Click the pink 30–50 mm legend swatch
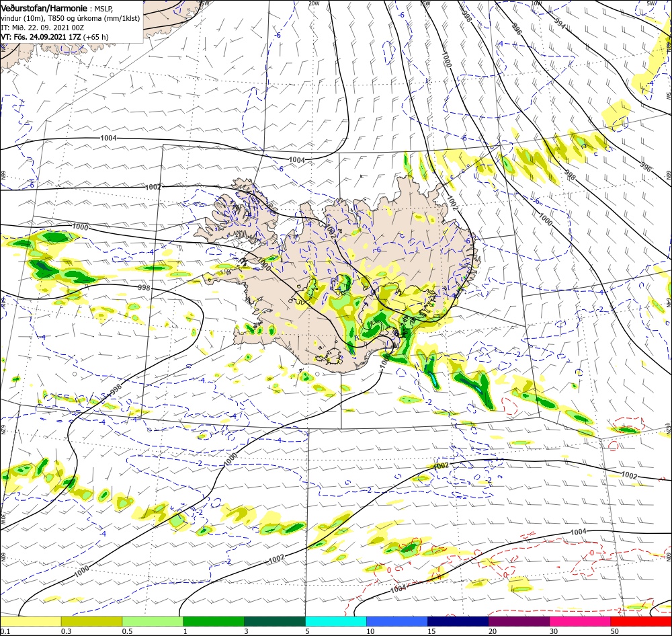Screen dimensions: 672x636 pos(581,621)
